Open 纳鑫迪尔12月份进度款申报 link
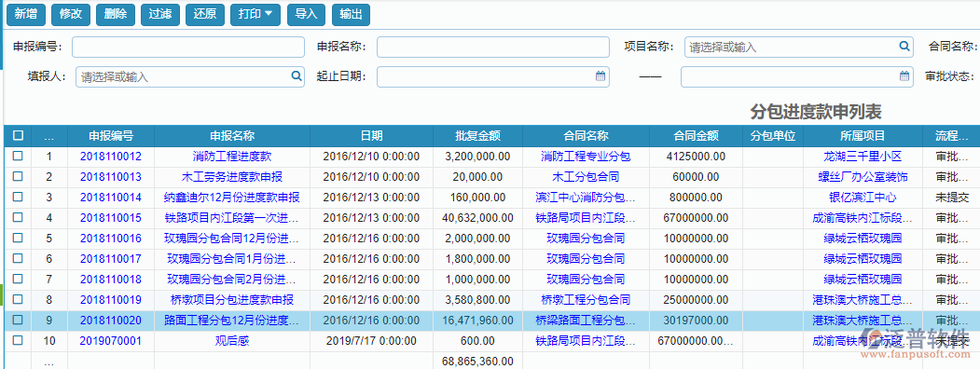 [232, 198]
